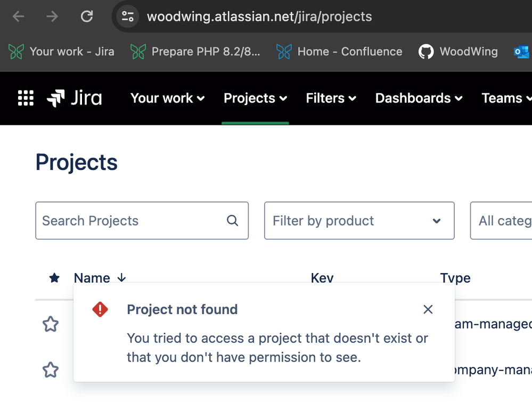Click the 'Project not found' error title
Screen dimensions: 532x402
click(x=182, y=310)
